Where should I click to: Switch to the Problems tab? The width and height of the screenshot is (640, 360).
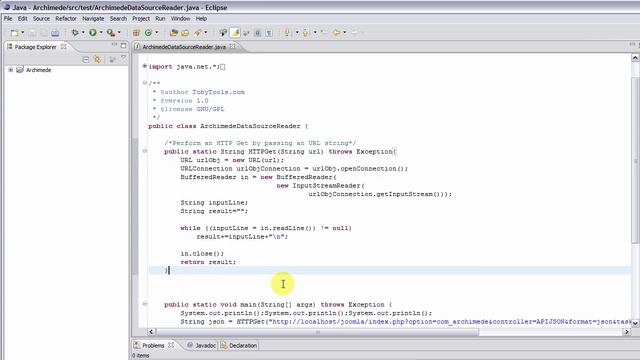coord(153,345)
